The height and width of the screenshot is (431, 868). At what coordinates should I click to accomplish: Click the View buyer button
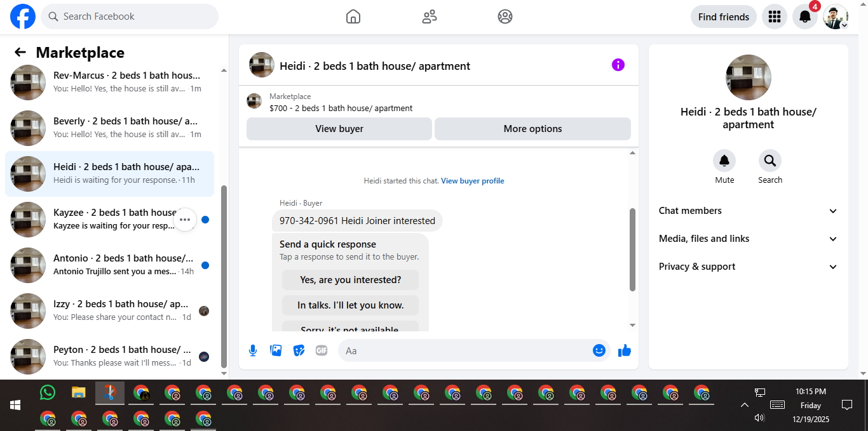pyautogui.click(x=339, y=129)
